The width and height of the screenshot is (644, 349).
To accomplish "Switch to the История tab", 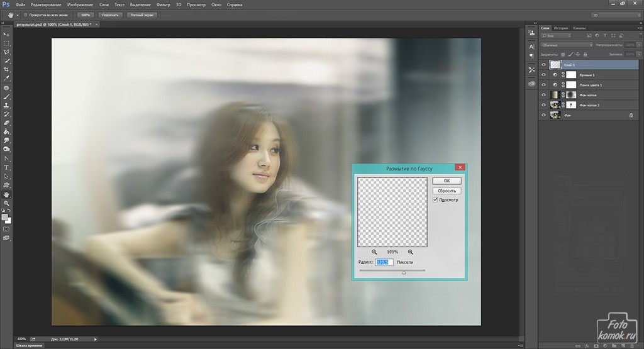I will pos(560,28).
